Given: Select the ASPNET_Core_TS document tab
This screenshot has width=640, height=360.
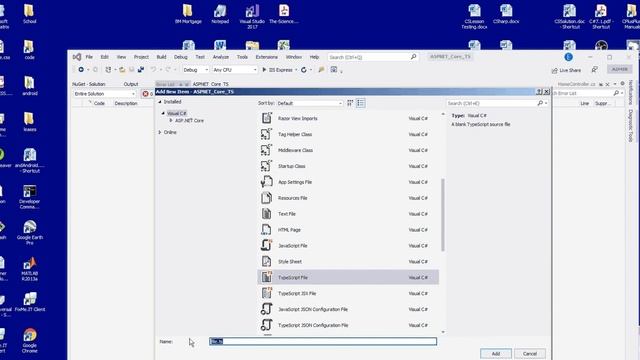Looking at the screenshot, I should coord(211,84).
